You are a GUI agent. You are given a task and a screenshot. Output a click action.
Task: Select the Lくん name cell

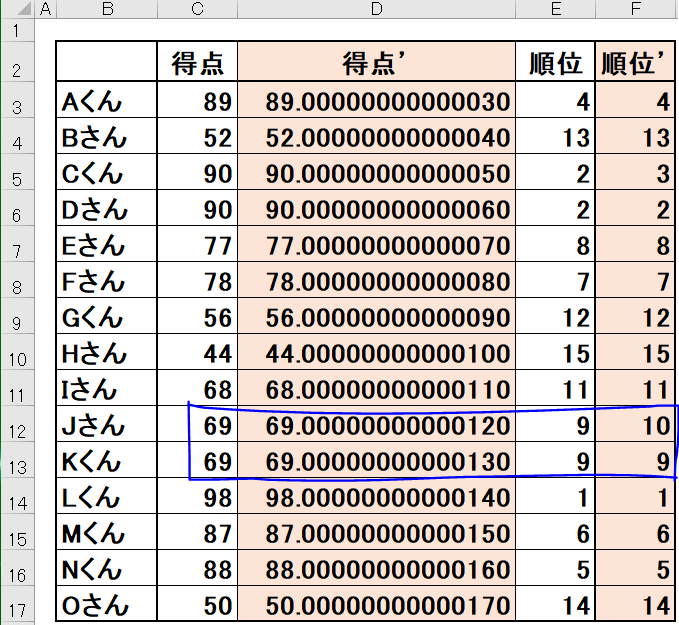107,495
